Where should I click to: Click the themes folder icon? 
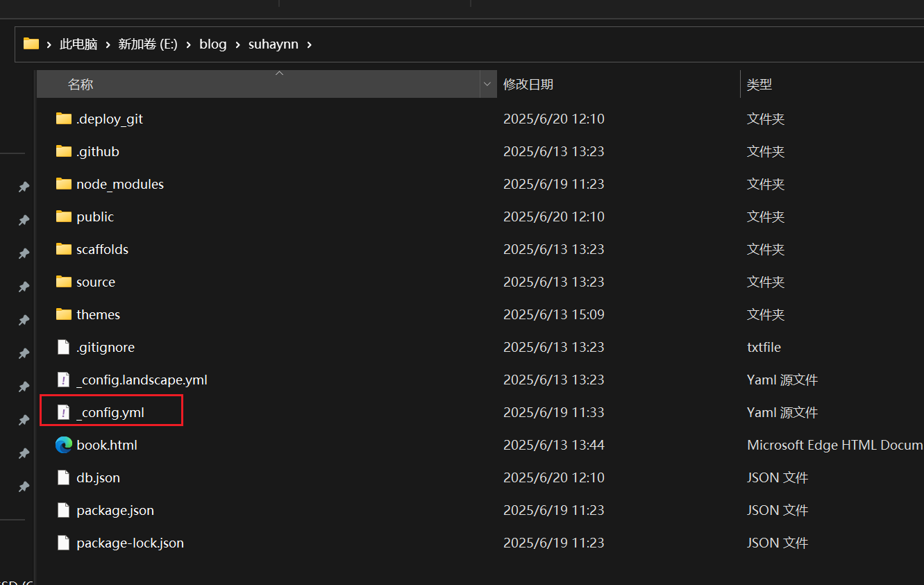(x=64, y=314)
